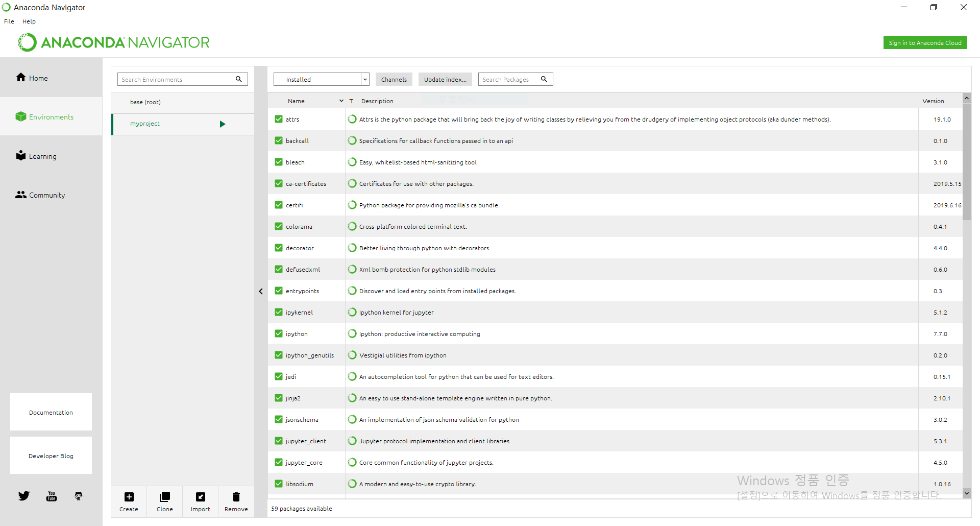Click the '59 packages available' status text
This screenshot has height=526, width=980.
tap(302, 509)
